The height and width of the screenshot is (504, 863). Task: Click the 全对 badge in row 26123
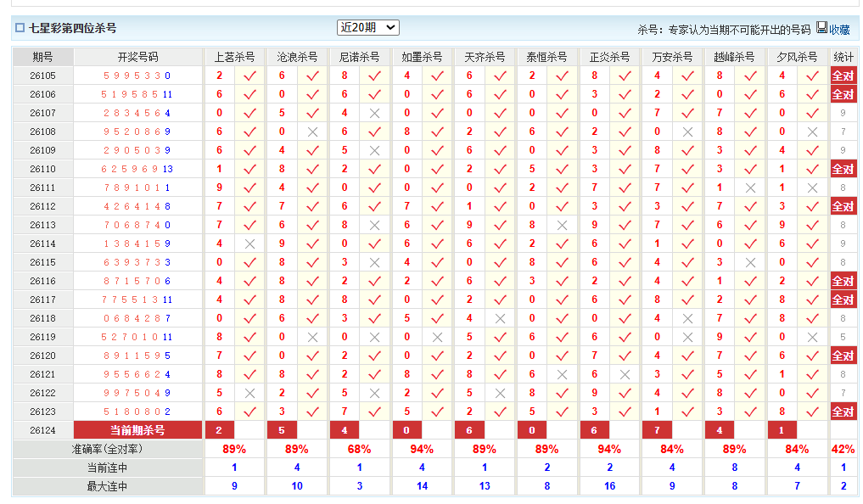[x=843, y=412]
